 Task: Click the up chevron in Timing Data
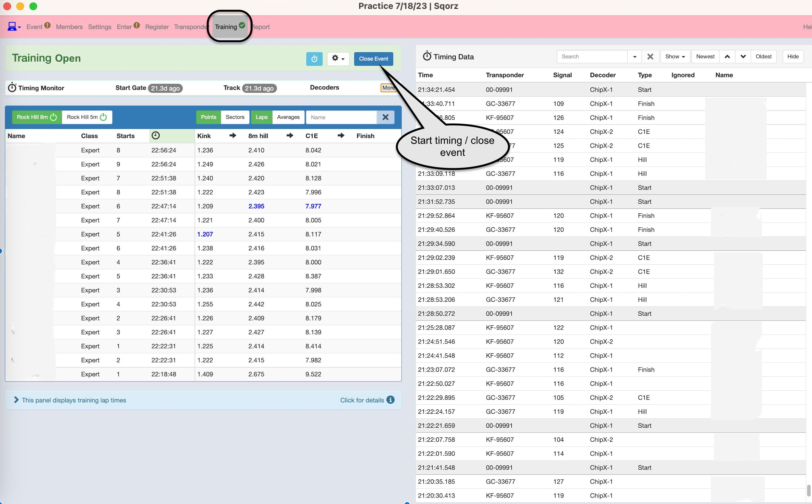(727, 57)
